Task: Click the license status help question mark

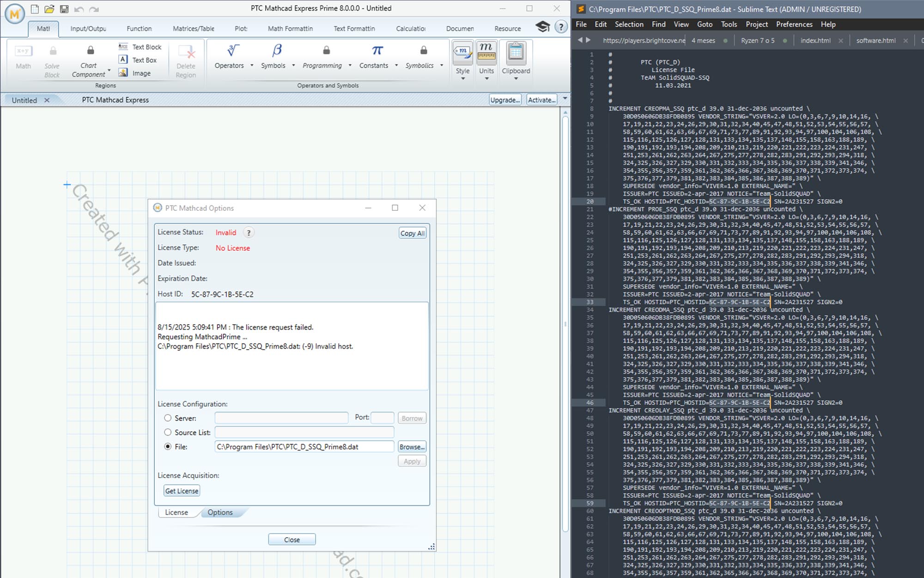Action: 249,233
